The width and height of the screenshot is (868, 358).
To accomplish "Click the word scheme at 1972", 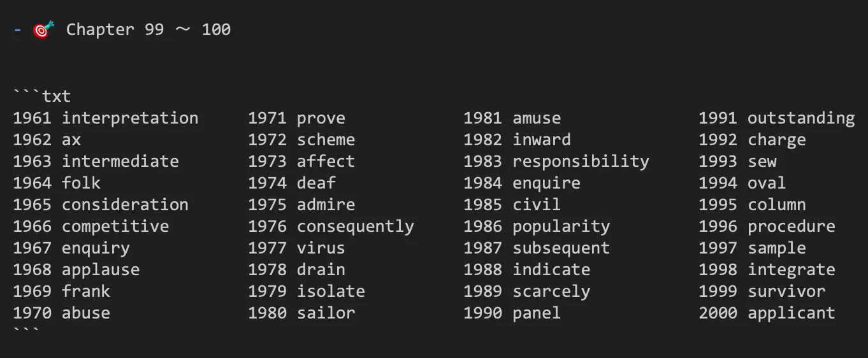I will (x=326, y=140).
